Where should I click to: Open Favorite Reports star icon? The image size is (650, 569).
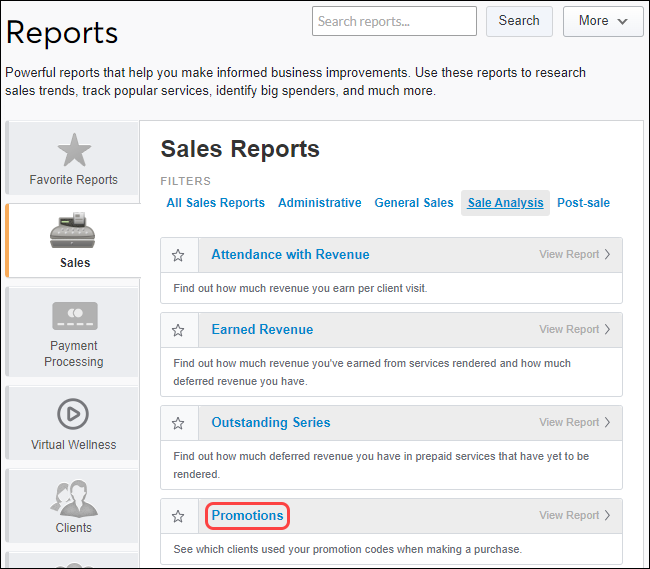(x=73, y=150)
